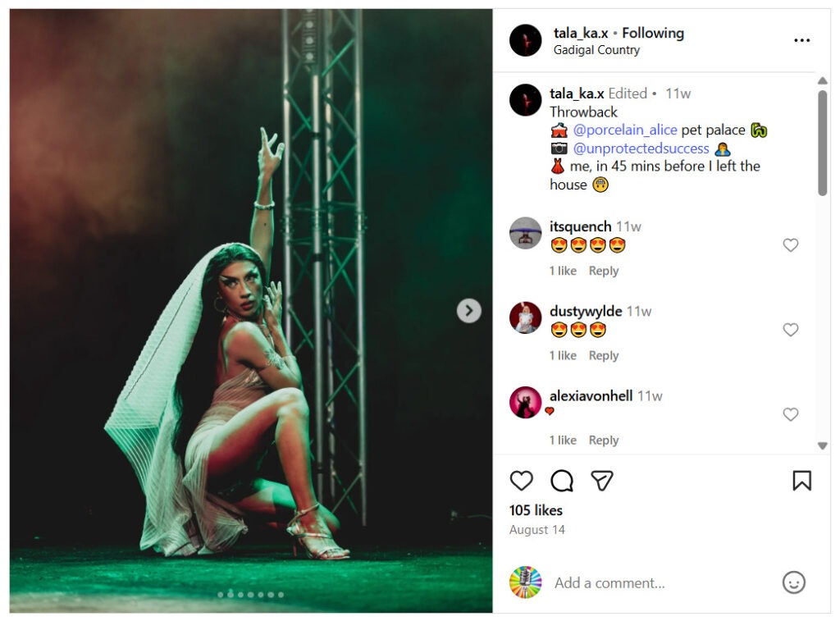This screenshot has width=840, height=621.
Task: Open the emoji picker in comment box
Action: click(793, 582)
